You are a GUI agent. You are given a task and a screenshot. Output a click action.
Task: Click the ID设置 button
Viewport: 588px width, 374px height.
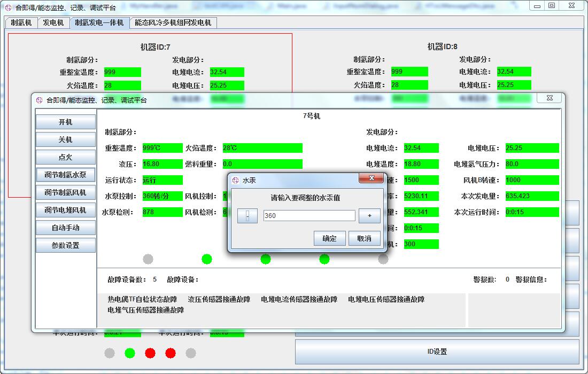(437, 352)
